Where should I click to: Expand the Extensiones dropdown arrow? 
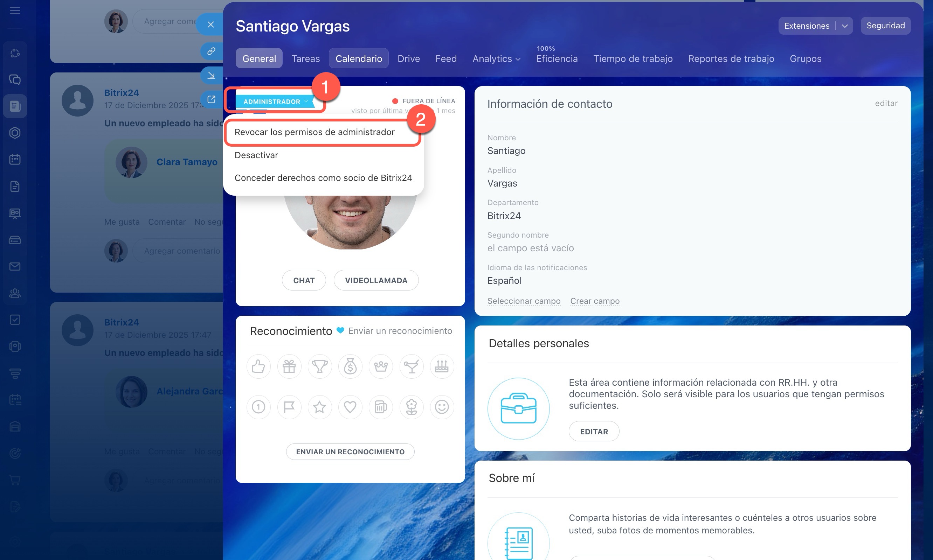point(845,26)
